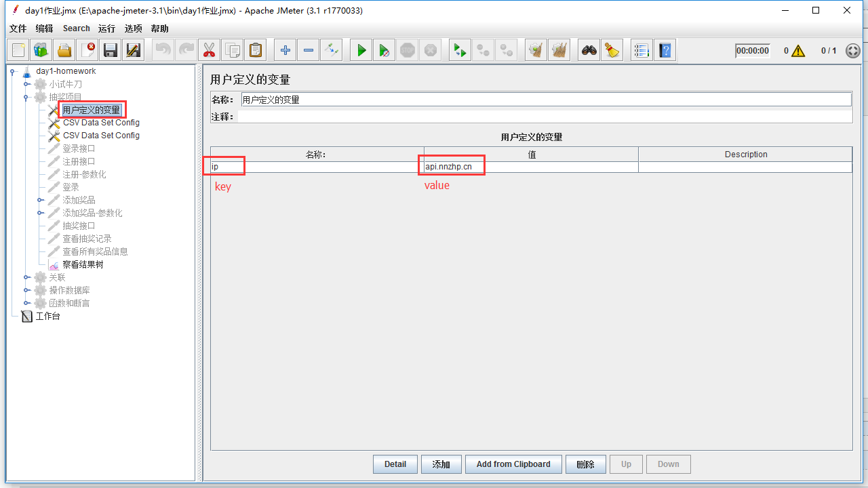Expand the 添加奖品-参数化 node
This screenshot has width=868, height=488.
click(40, 213)
